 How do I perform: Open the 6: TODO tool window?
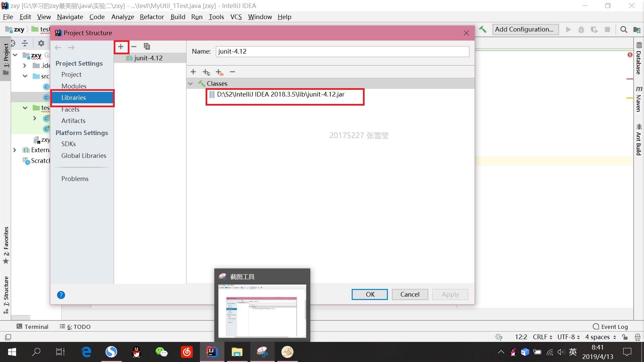(75, 326)
